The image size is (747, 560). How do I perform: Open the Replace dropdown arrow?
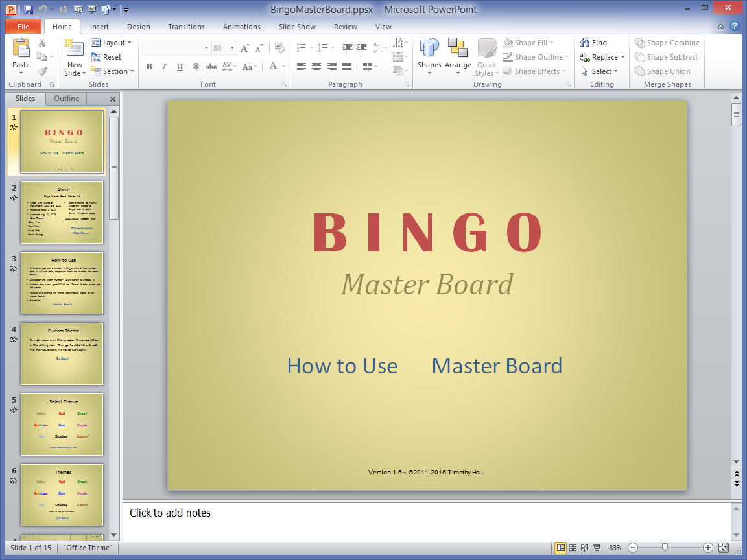(x=622, y=57)
